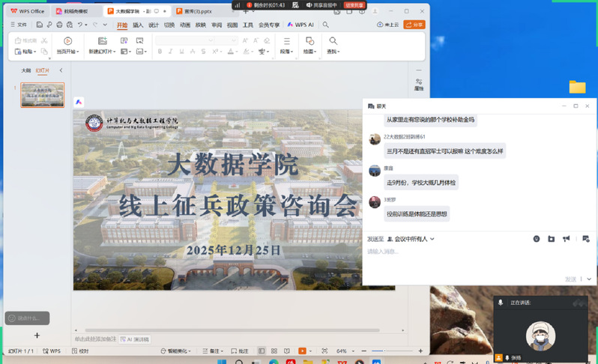Screen dimensions: 598x364
Task: Switch to 大纲 outline pane view
Action: point(26,70)
